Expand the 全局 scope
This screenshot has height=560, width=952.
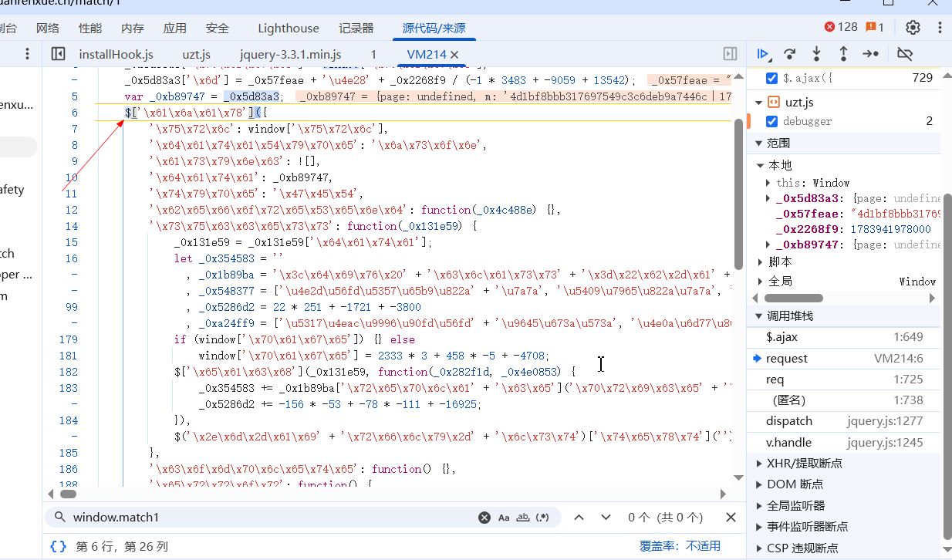click(x=761, y=282)
